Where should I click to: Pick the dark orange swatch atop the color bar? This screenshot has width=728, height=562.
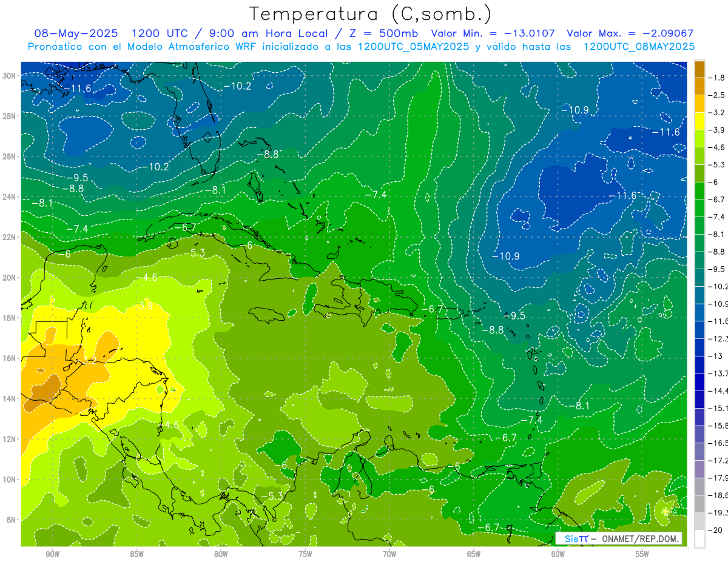(699, 69)
